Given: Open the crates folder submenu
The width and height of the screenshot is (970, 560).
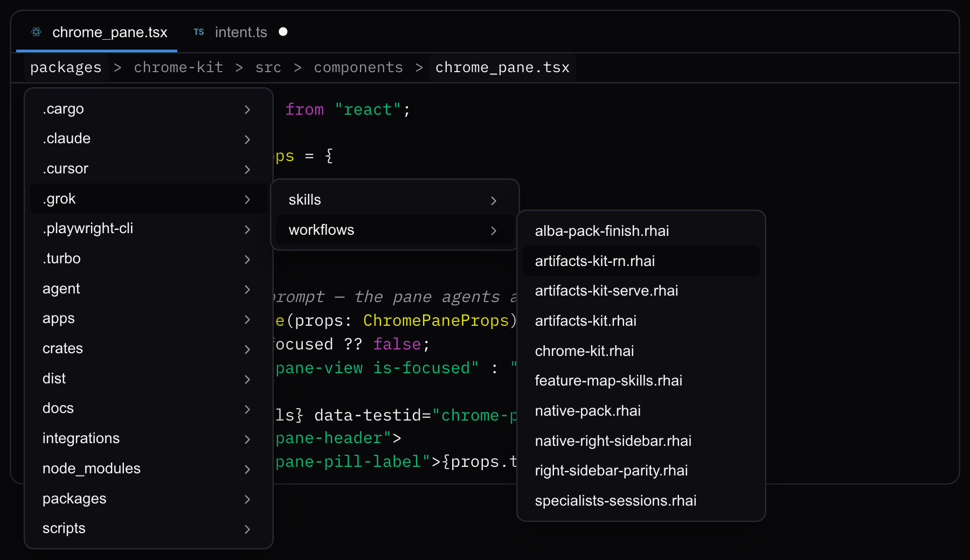Looking at the screenshot, I should (x=149, y=348).
